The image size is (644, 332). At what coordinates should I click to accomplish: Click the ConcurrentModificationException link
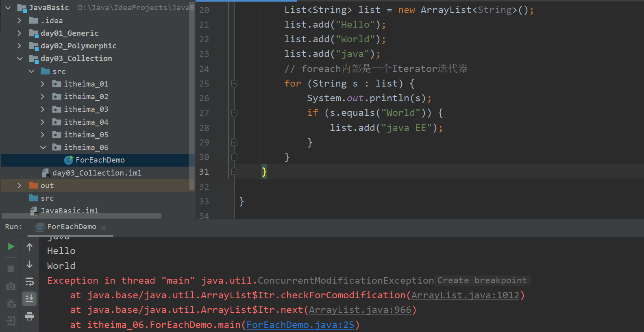[x=346, y=280]
